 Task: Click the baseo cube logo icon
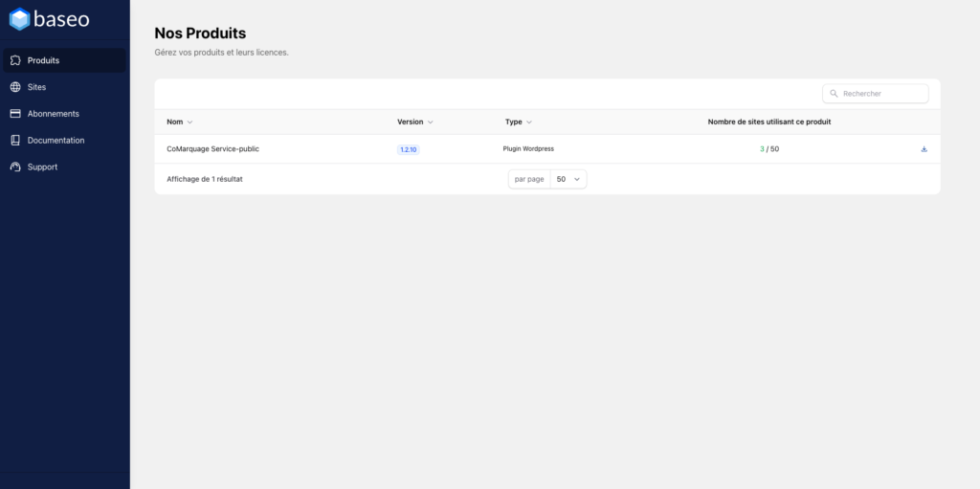click(19, 19)
